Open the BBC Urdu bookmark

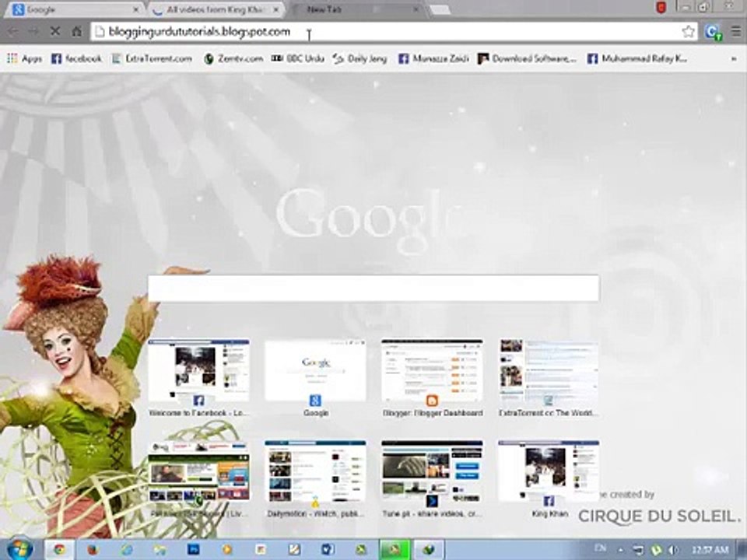pyautogui.click(x=298, y=58)
